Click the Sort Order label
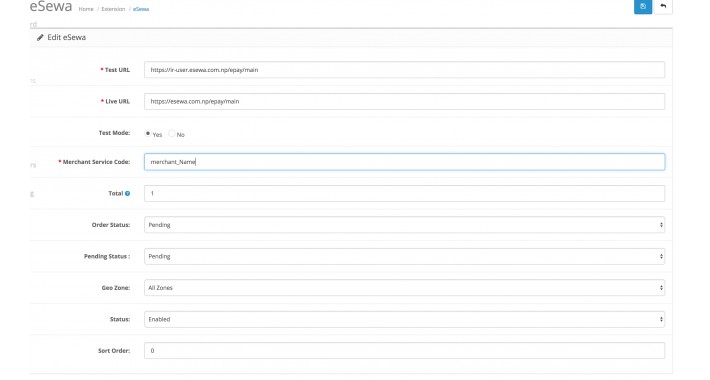This screenshot has width=710, height=380. 114,351
